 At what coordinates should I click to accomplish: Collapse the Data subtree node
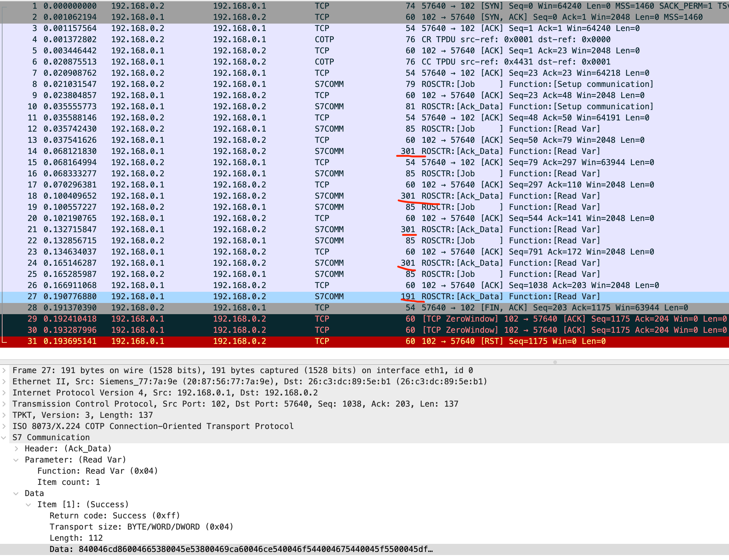[16, 494]
